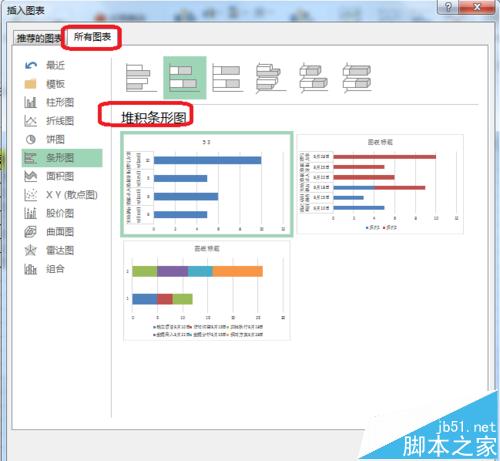Click the 最近 category label
Image resolution: width=500 pixels, height=461 pixels.
[56, 65]
